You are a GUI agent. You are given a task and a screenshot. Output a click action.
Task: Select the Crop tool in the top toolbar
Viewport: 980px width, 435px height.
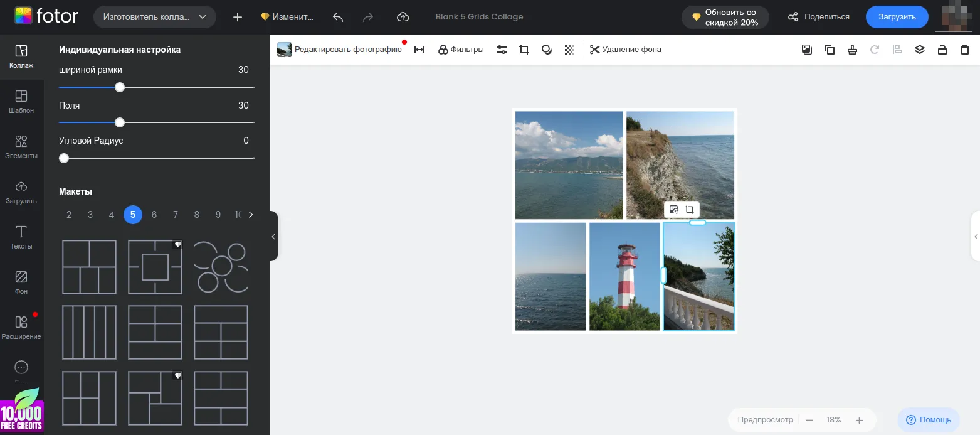(x=524, y=49)
